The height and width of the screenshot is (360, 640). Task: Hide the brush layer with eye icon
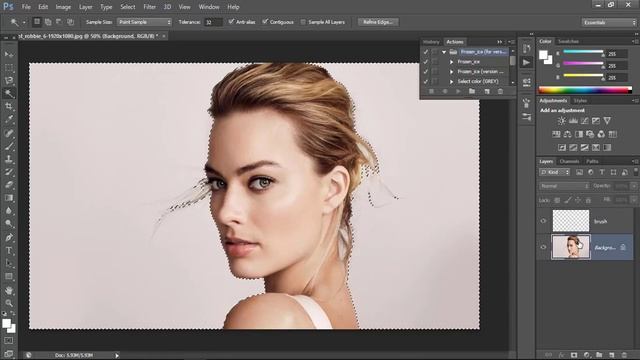[x=543, y=221]
